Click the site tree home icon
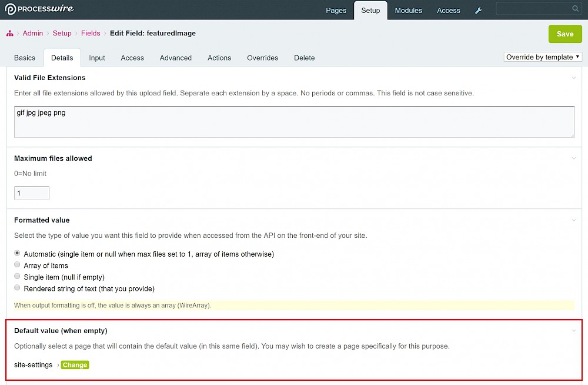Image resolution: width=588 pixels, height=385 pixels. (10, 34)
